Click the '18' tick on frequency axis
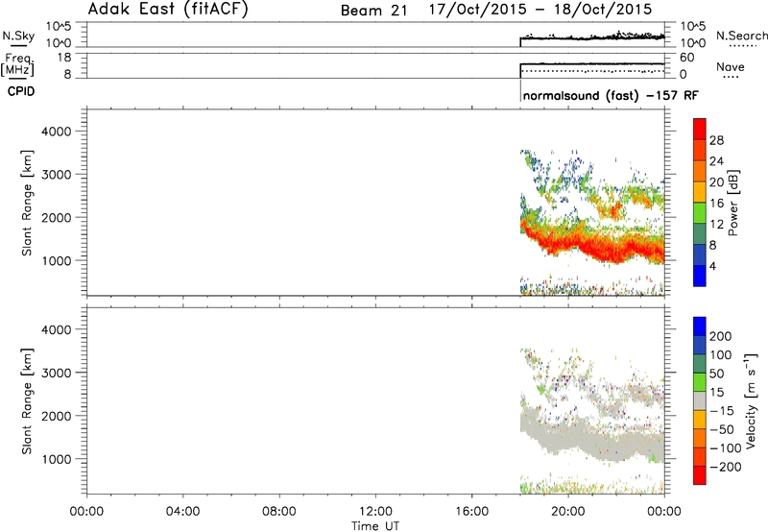Image resolution: width=768 pixels, height=532 pixels. point(64,58)
